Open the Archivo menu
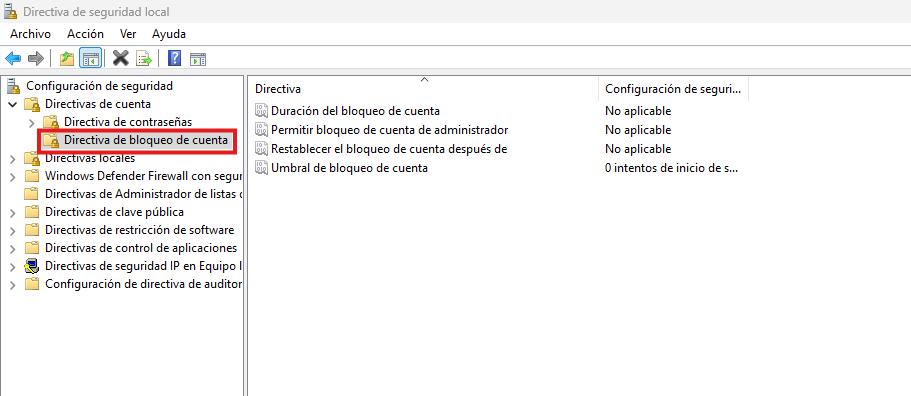911x396 pixels. 30,34
